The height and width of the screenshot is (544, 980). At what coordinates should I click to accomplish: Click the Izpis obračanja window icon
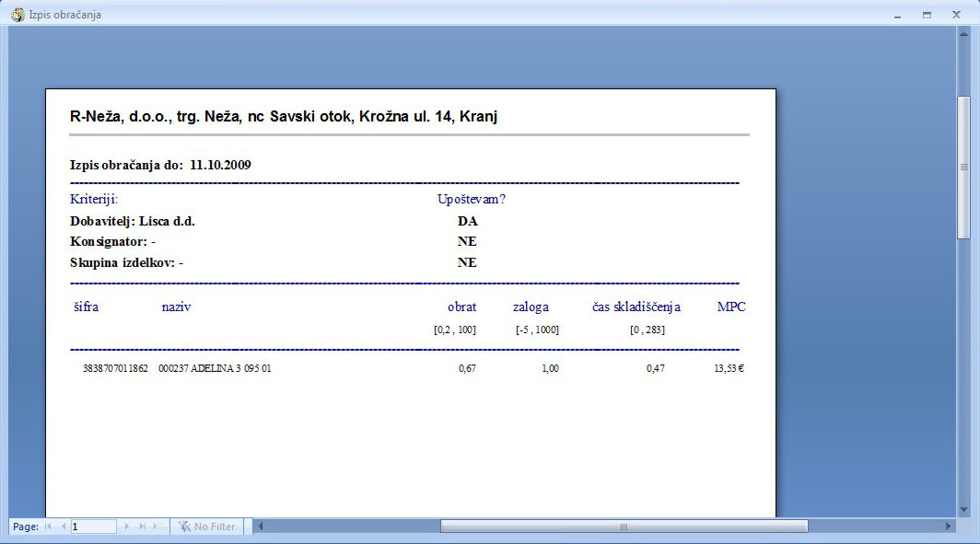tap(17, 15)
